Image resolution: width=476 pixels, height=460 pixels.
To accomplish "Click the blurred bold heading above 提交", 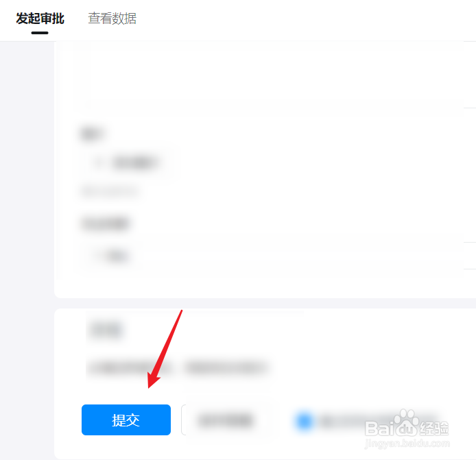I will [x=106, y=330].
